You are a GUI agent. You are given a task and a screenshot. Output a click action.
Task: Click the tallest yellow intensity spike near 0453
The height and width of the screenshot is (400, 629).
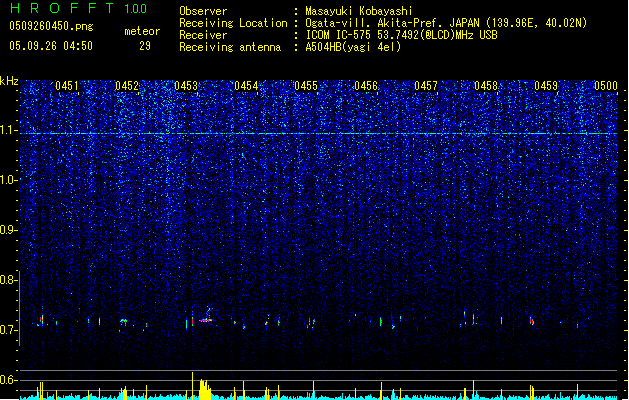click(x=193, y=385)
